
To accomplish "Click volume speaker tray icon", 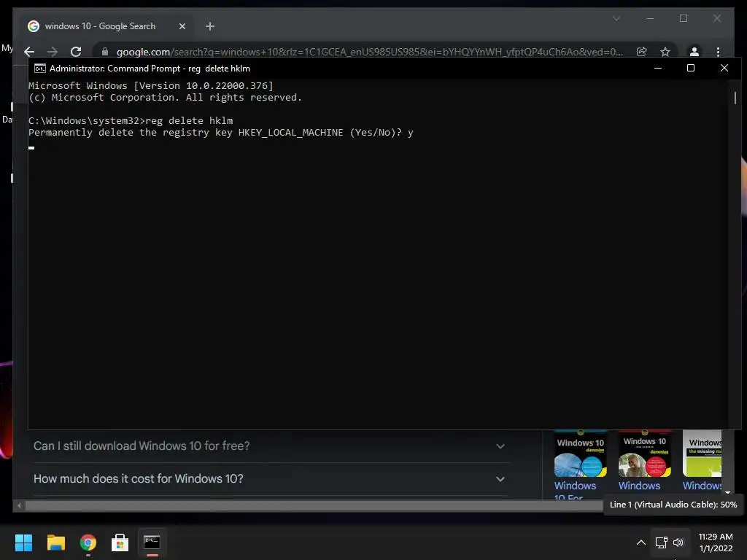I will click(678, 542).
